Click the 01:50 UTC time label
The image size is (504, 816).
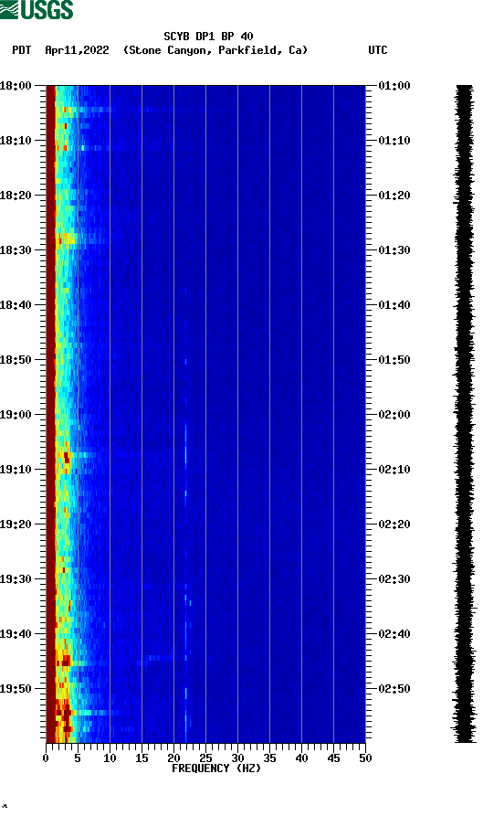[x=394, y=360]
